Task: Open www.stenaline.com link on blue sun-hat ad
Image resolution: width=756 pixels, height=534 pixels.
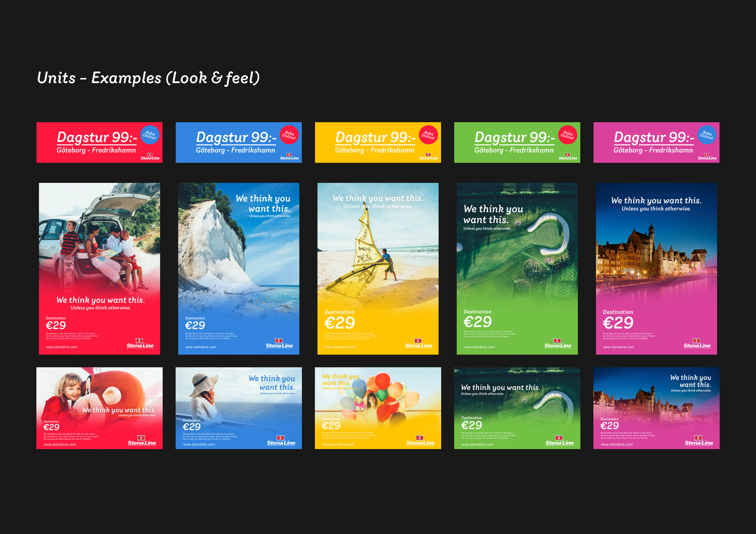Action: (199, 445)
